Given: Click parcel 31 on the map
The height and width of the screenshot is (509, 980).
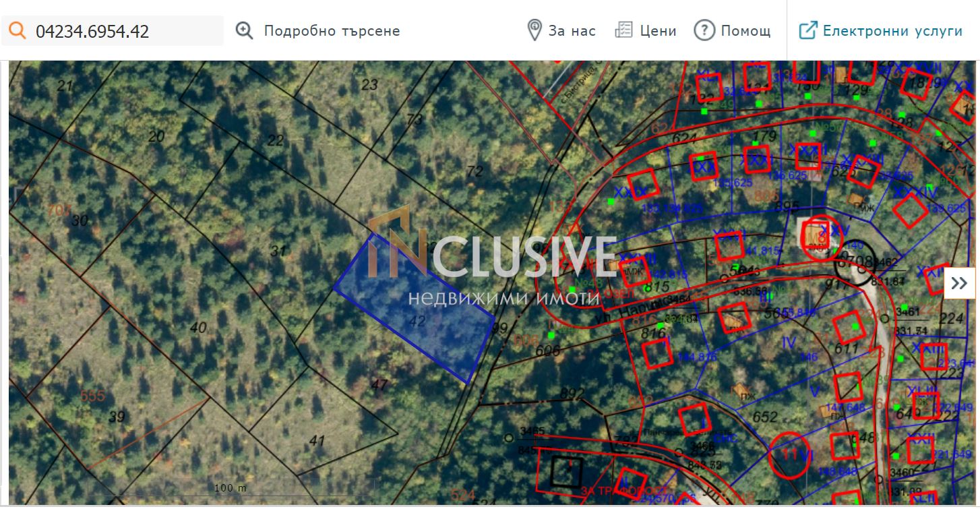Looking at the screenshot, I should [x=278, y=251].
